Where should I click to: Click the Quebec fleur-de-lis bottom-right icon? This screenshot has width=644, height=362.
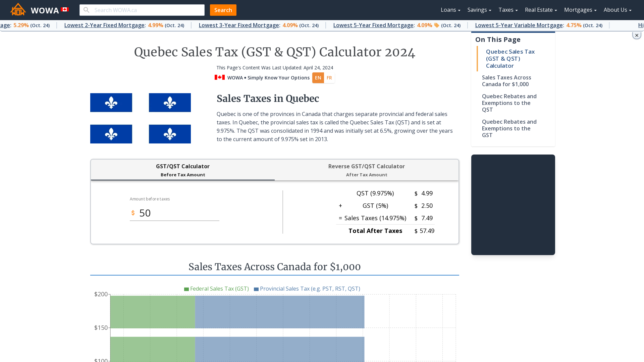pyautogui.click(x=170, y=134)
